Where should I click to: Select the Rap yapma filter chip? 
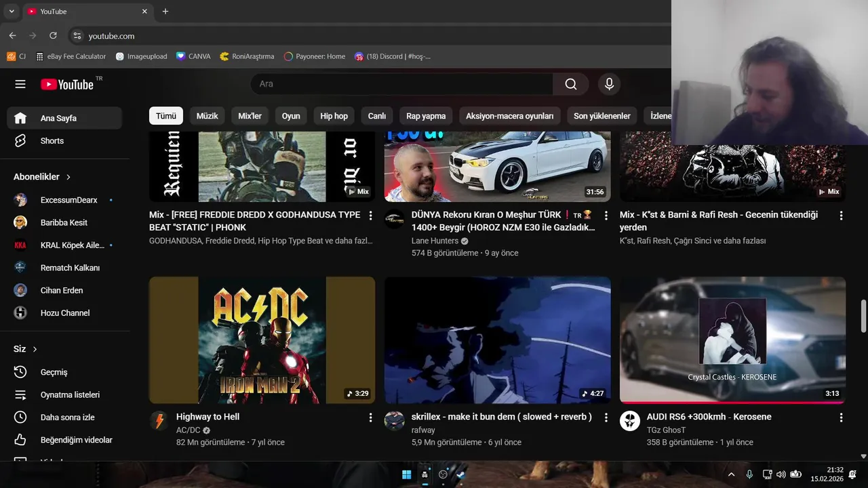tap(426, 116)
